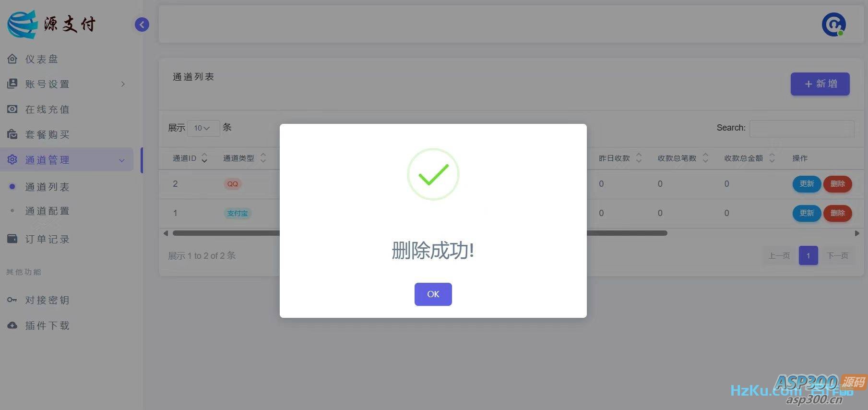Viewport: 868px width, 410px height.
Task: Select the 在线充值 recharge icon
Action: 12,109
